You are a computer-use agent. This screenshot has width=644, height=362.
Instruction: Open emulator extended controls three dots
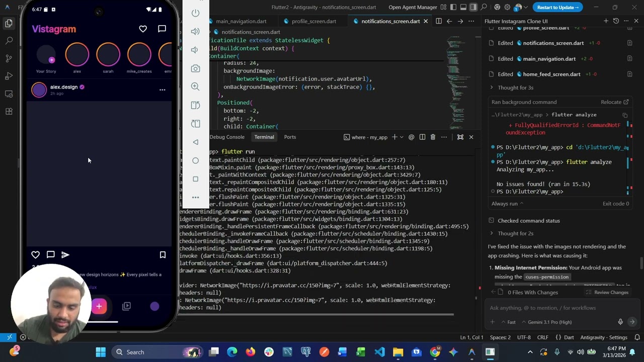tap(196, 197)
